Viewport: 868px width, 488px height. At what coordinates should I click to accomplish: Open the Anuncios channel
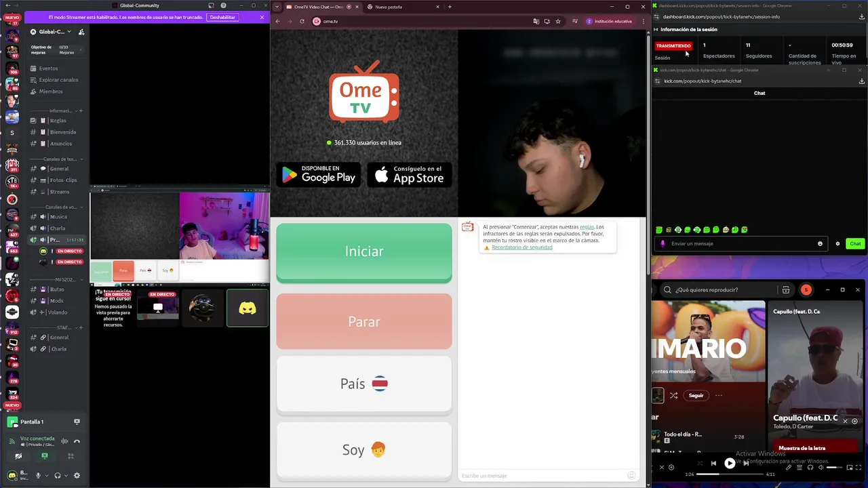tap(60, 144)
